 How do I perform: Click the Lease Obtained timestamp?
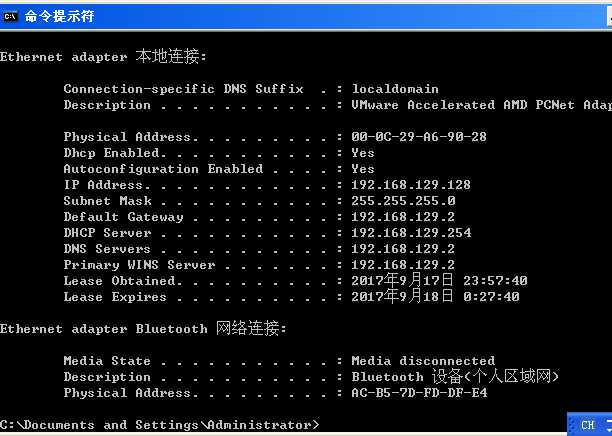pyautogui.click(x=439, y=281)
